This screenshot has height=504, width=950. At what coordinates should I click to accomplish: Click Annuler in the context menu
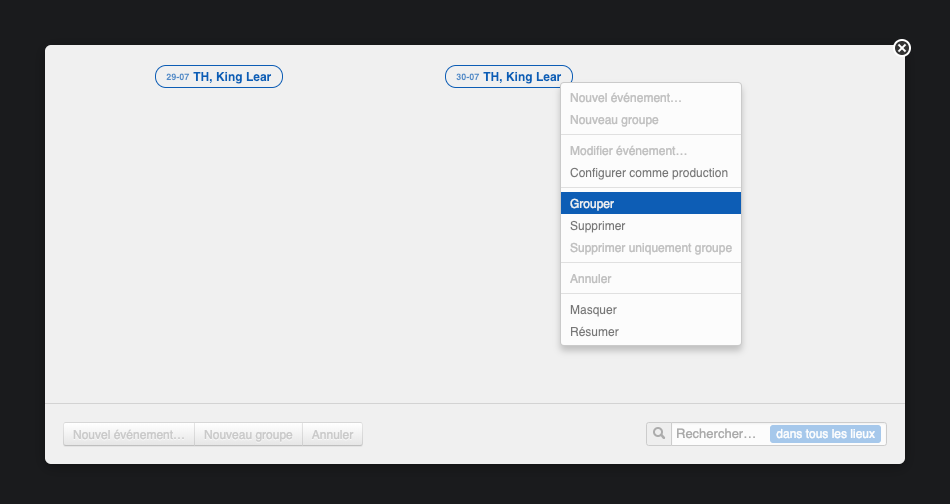tap(591, 279)
